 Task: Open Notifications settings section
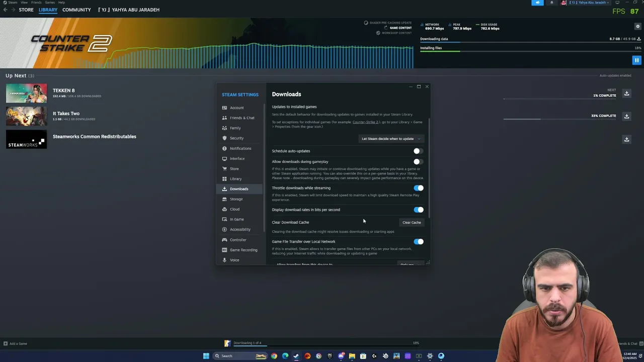tap(239, 148)
